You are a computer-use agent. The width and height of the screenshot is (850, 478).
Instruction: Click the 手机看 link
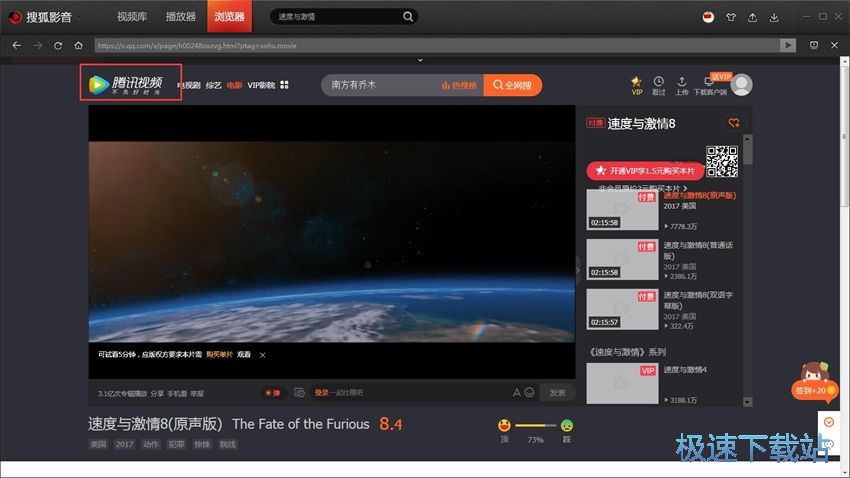click(177, 393)
